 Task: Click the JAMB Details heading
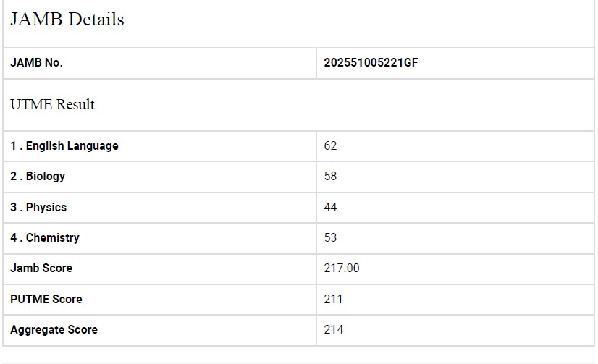(x=67, y=20)
